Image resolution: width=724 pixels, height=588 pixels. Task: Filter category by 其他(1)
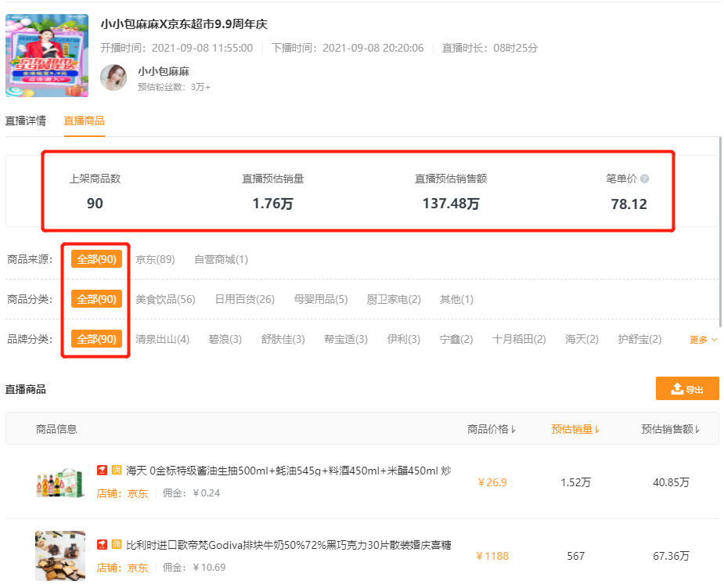coord(456,299)
